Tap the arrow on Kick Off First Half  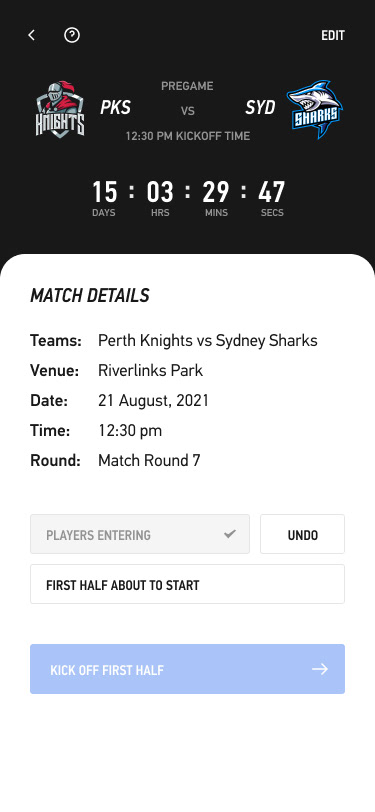[x=320, y=669]
